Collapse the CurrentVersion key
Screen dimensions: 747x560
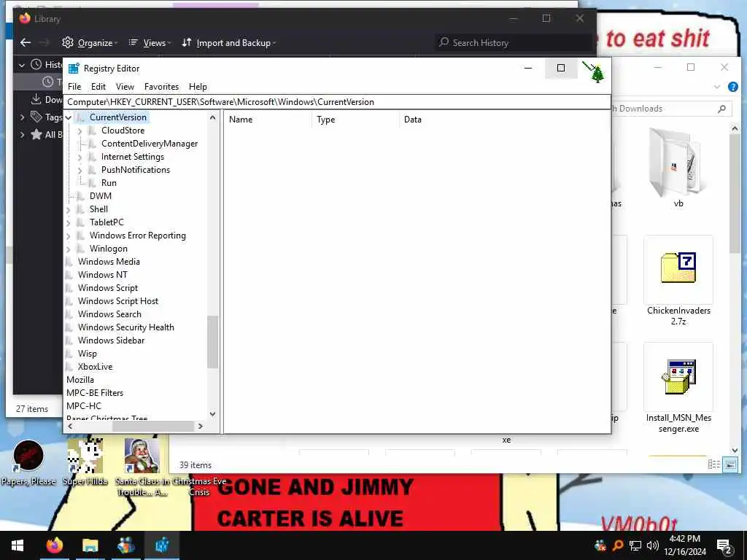pyautogui.click(x=69, y=117)
